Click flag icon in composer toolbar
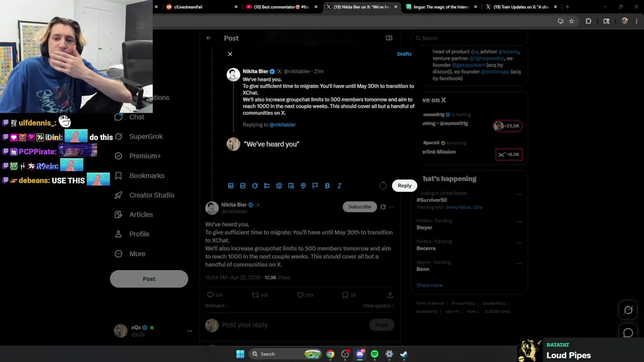 click(x=315, y=186)
